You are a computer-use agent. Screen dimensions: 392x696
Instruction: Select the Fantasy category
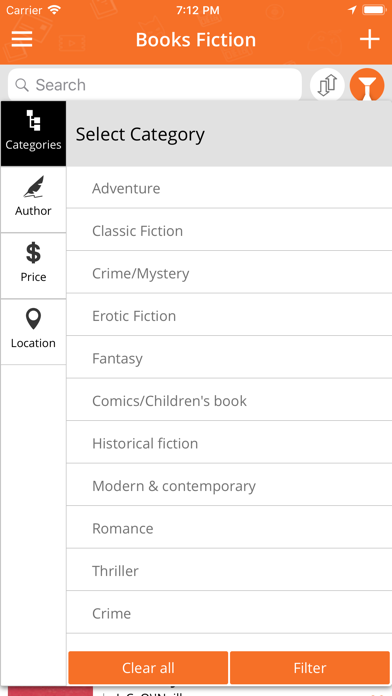(x=229, y=358)
